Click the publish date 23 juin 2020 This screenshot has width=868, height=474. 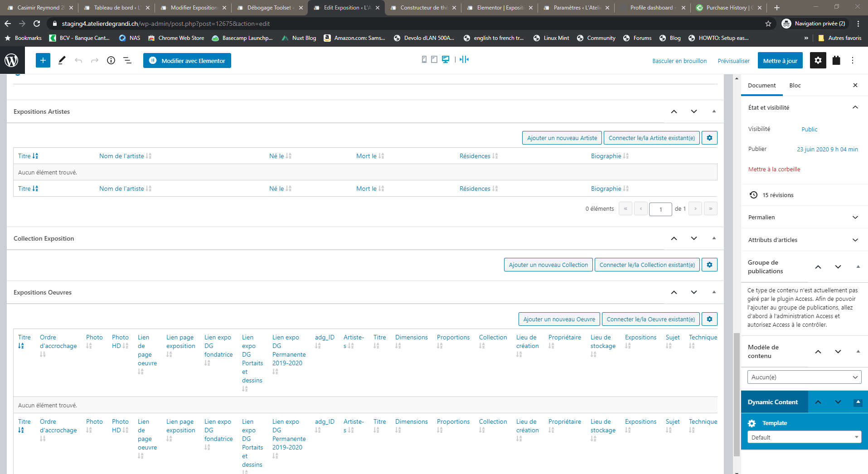click(827, 149)
